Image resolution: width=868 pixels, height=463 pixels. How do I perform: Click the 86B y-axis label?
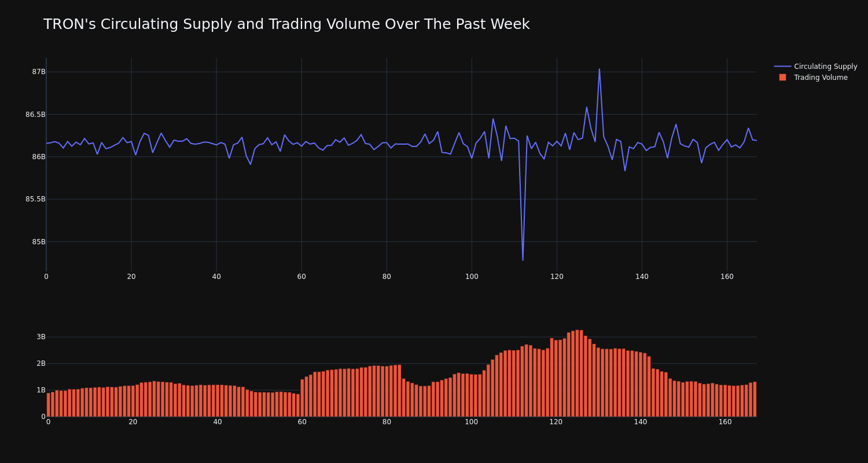click(x=38, y=157)
